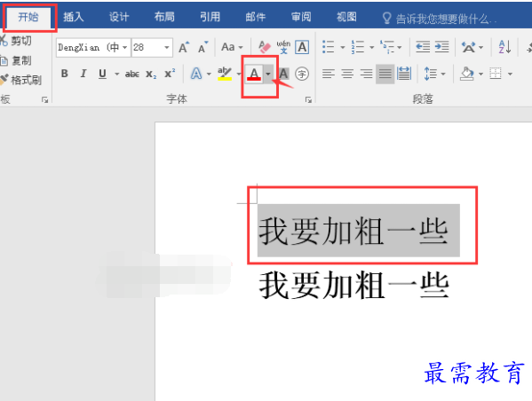Toggle superscript formatting
The image size is (532, 401).
point(170,74)
